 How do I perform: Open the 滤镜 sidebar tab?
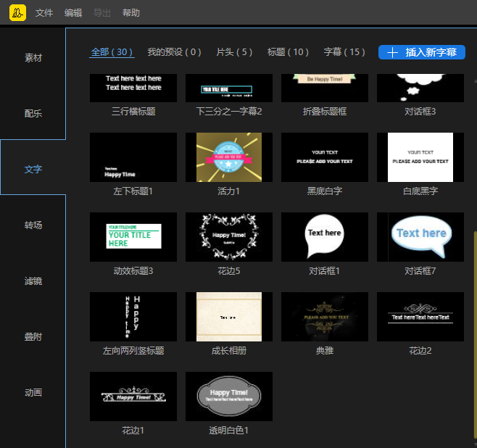pos(33,281)
